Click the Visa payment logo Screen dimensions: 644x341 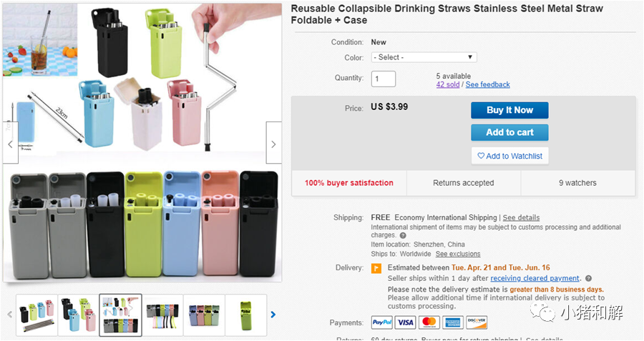[x=405, y=322]
